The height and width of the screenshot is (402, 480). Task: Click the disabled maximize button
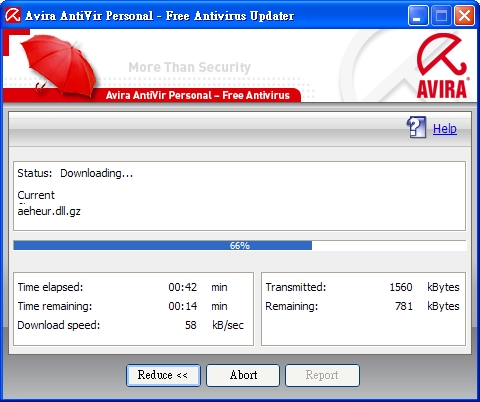(441, 16)
